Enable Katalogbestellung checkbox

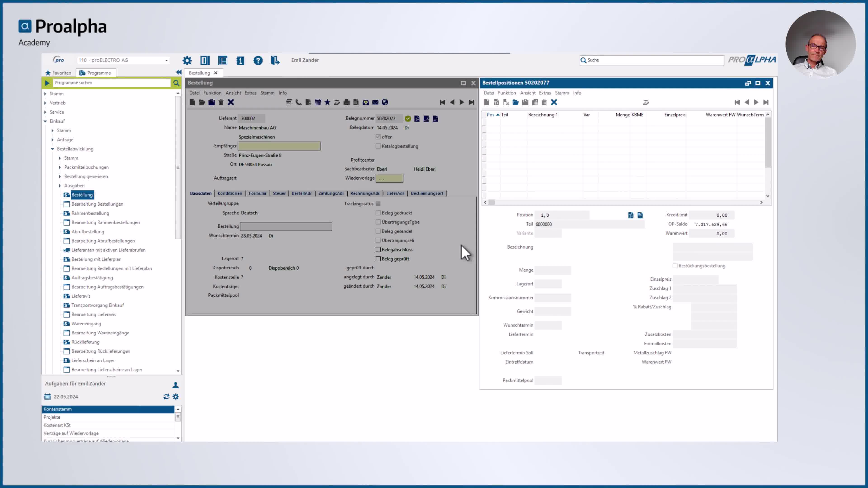click(x=378, y=146)
